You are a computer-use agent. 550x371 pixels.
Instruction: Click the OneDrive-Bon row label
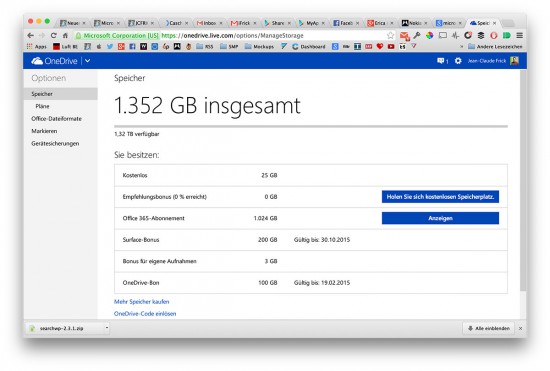pos(141,283)
